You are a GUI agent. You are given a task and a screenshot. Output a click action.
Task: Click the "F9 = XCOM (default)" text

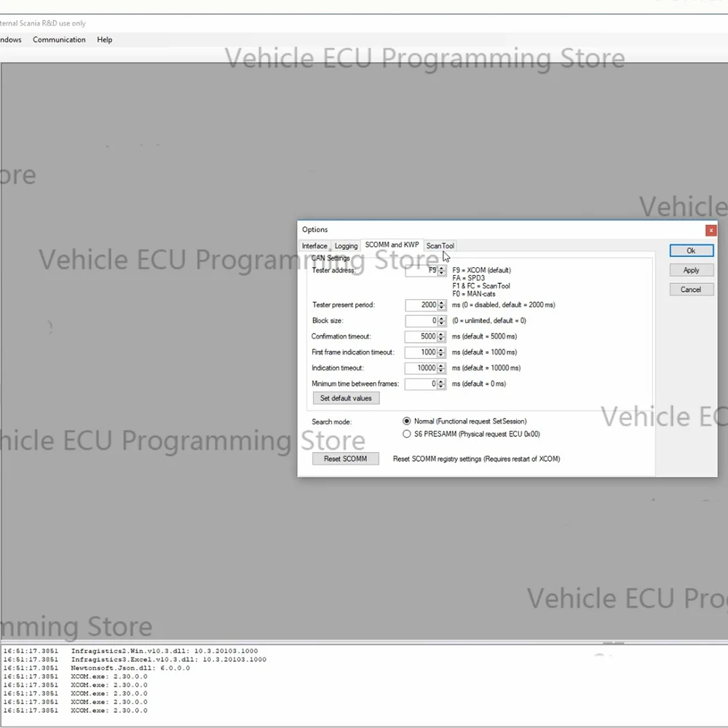(x=481, y=270)
